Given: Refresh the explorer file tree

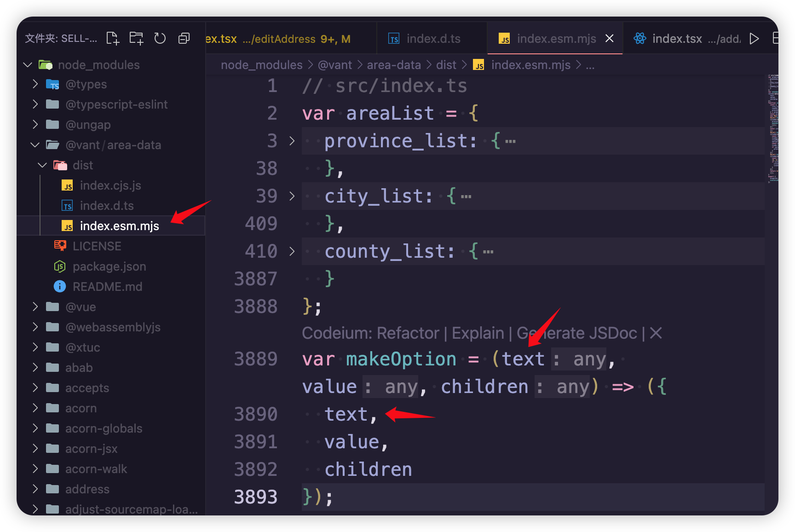Looking at the screenshot, I should tap(160, 38).
